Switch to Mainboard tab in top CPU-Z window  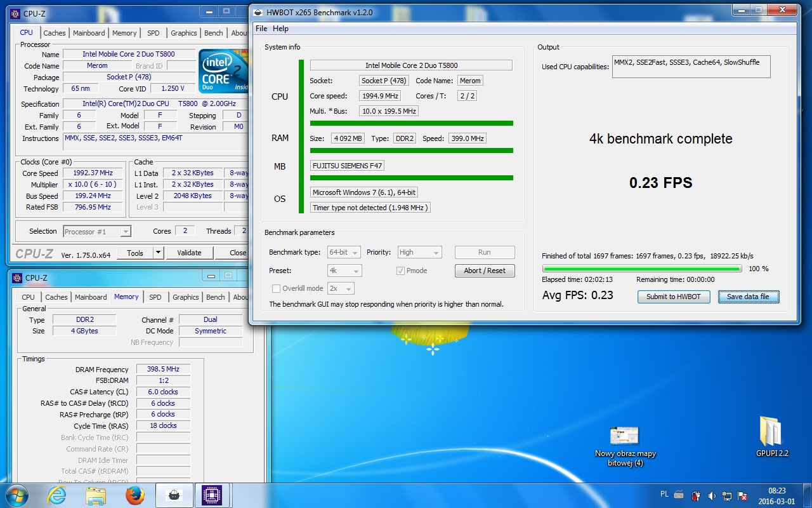(89, 33)
